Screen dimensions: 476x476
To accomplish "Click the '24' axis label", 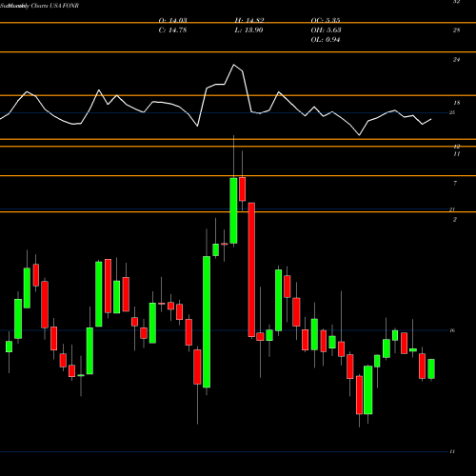I will [456, 59].
